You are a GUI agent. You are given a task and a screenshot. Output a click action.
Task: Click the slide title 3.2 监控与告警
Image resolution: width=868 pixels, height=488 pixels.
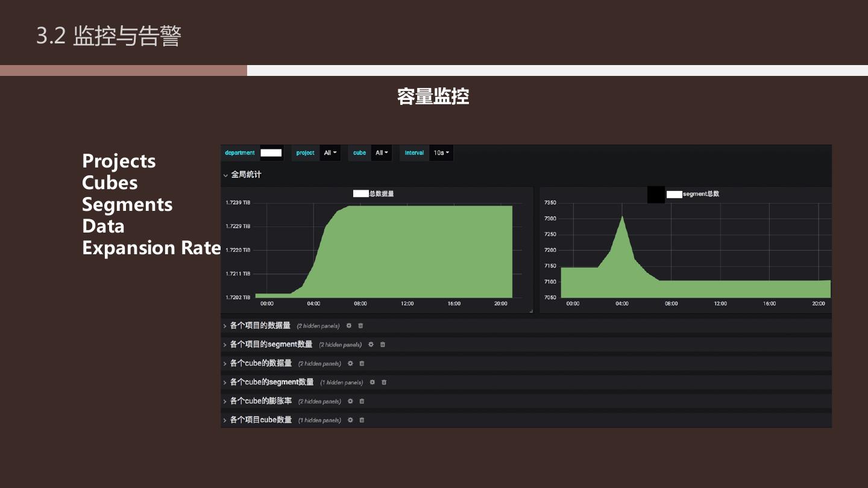click(109, 36)
